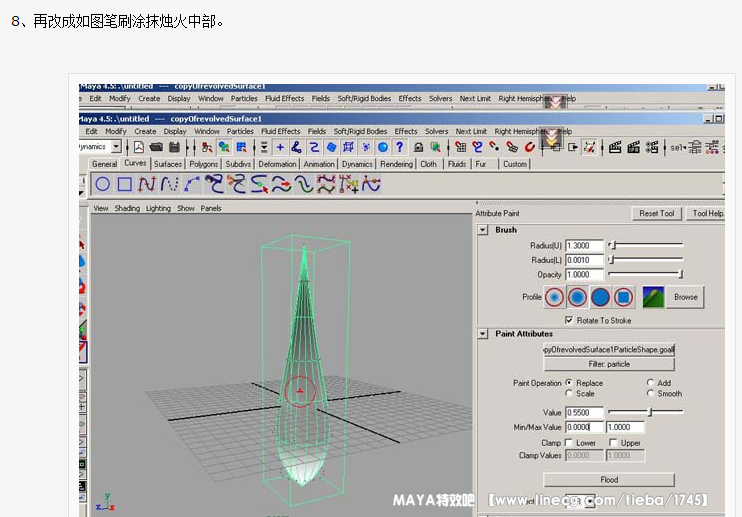This screenshot has width=742, height=517.
Task: Select the square curve tool on shelf
Action: coord(125,184)
